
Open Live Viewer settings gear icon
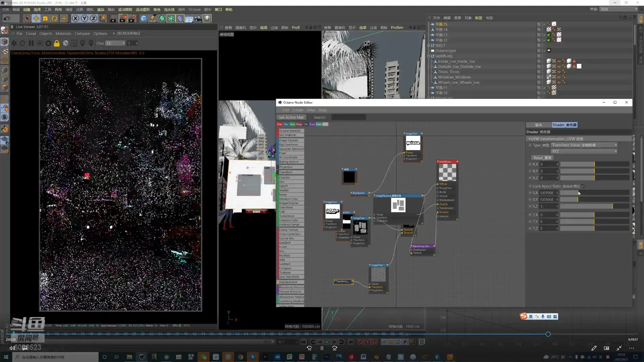[48, 43]
